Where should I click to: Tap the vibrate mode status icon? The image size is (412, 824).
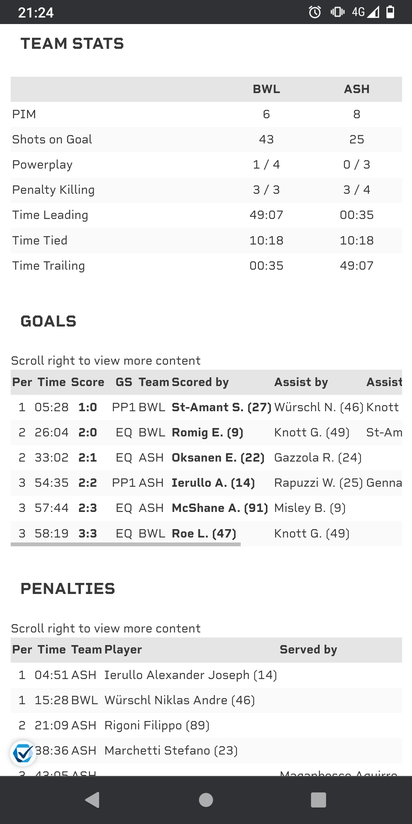pos(337,12)
